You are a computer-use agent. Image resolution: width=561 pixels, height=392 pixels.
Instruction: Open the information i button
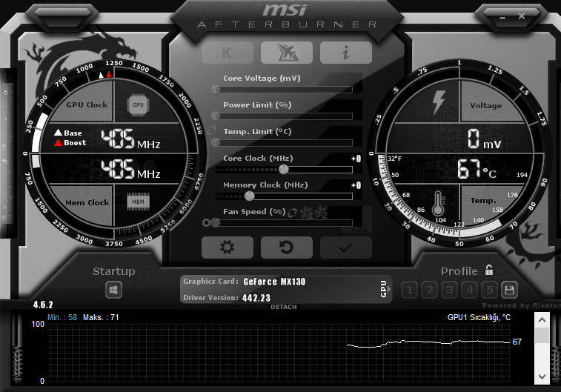[x=345, y=53]
